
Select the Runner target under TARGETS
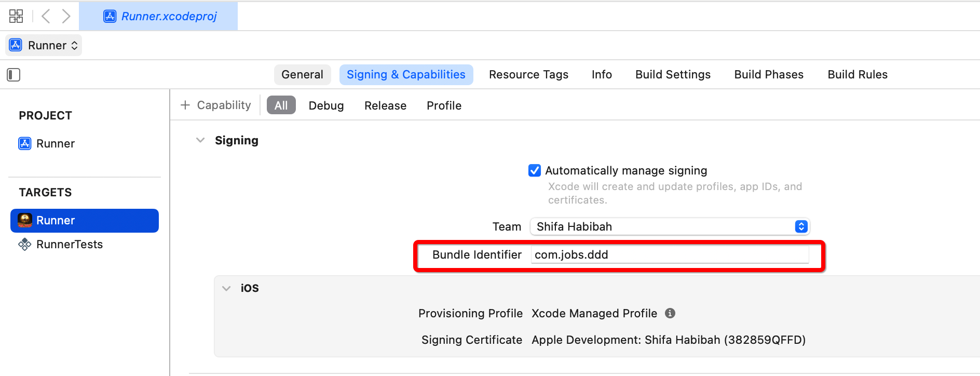click(x=85, y=221)
